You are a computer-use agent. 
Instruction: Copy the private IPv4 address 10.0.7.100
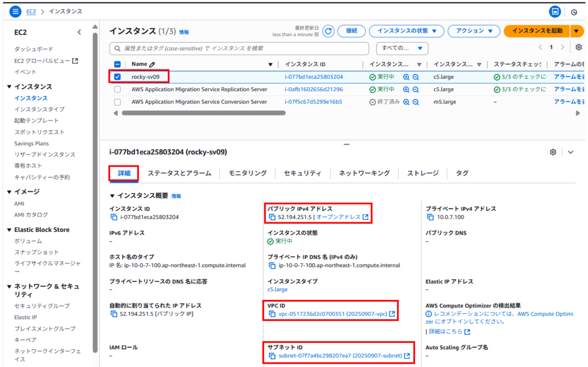tap(431, 217)
